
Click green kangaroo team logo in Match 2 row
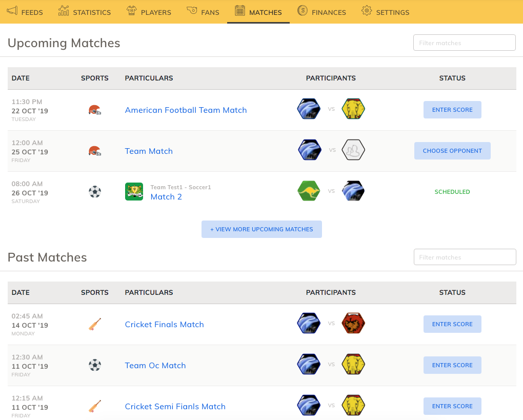(309, 191)
